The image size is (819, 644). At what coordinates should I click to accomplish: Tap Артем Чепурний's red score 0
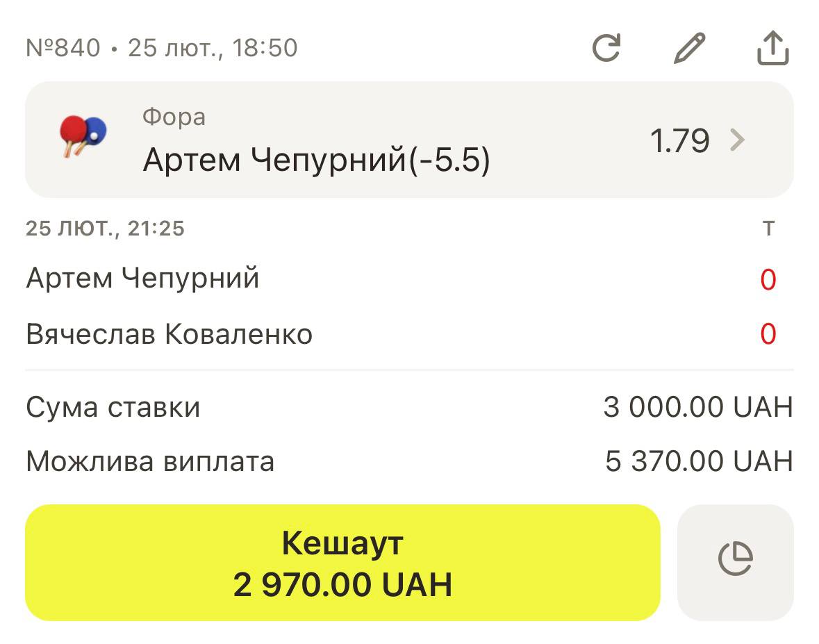pos(768,279)
